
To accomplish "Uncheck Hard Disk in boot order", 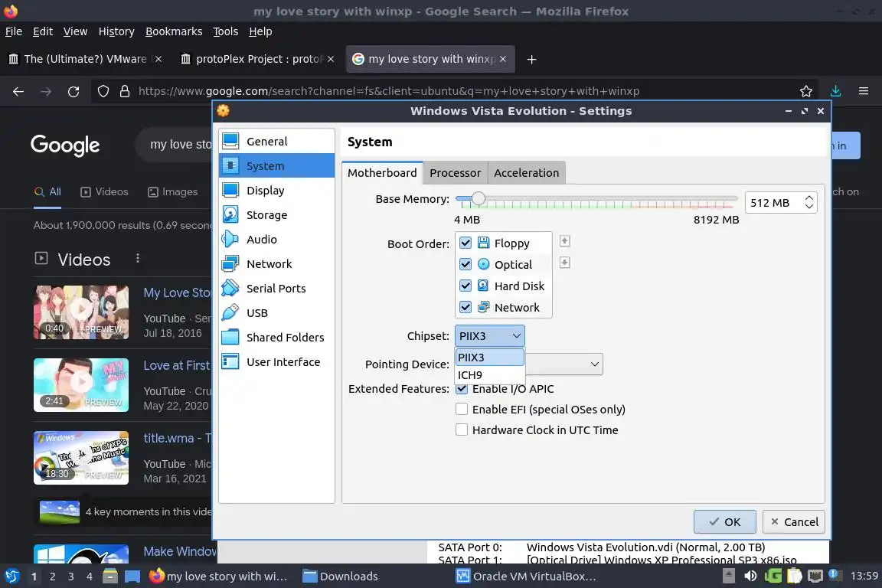I will (x=465, y=286).
